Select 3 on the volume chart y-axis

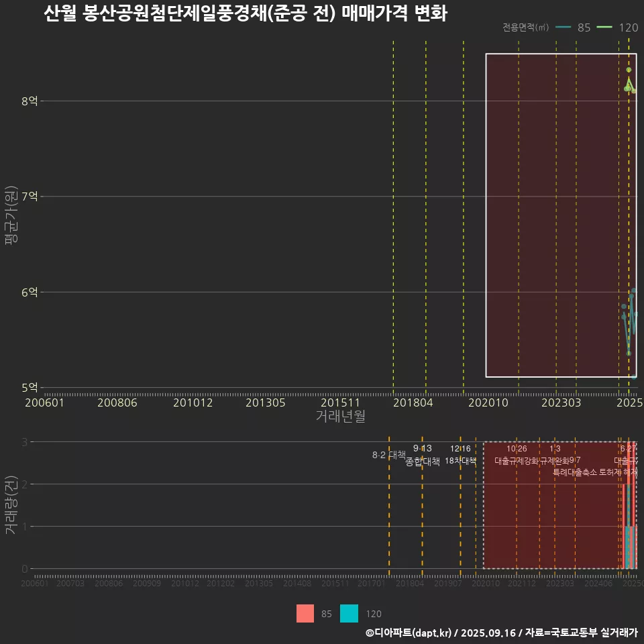point(25,442)
